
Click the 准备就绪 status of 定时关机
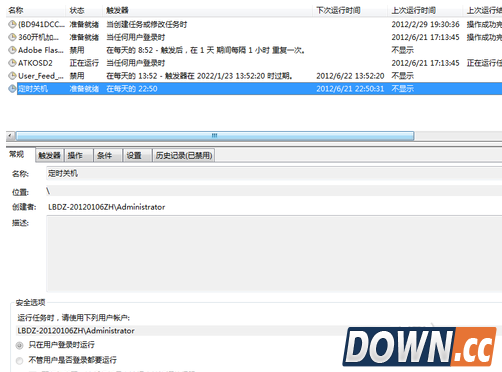click(x=84, y=89)
